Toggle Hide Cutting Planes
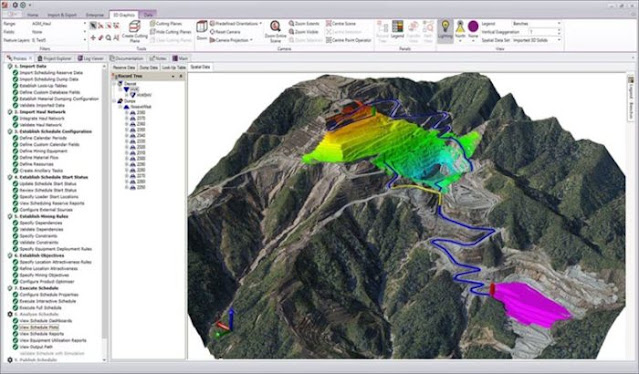The image size is (639, 374). point(170,32)
